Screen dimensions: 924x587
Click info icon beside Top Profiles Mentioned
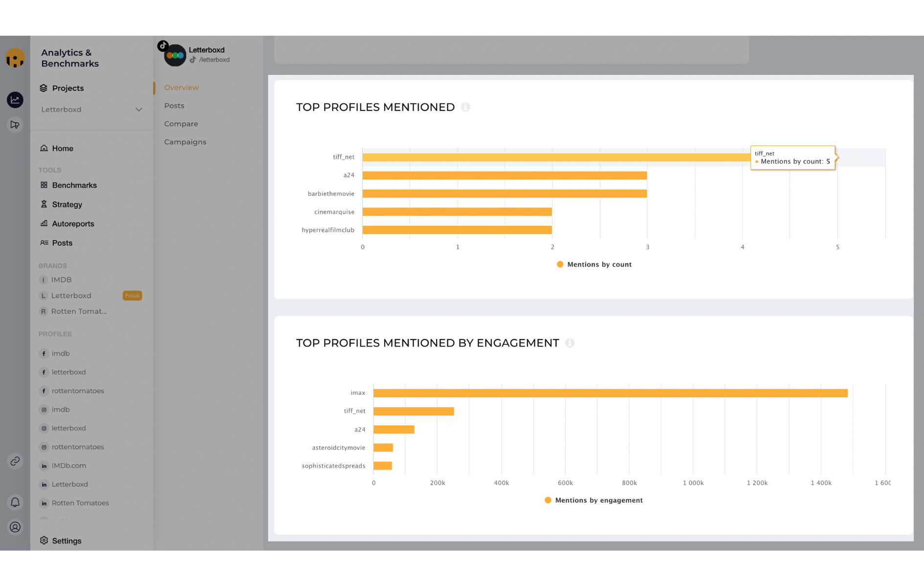click(x=465, y=107)
